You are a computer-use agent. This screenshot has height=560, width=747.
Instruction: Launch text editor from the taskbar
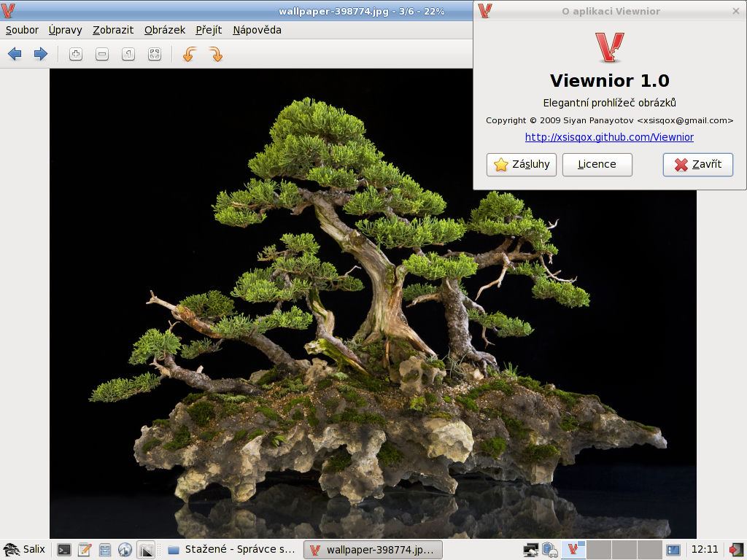coord(85,550)
